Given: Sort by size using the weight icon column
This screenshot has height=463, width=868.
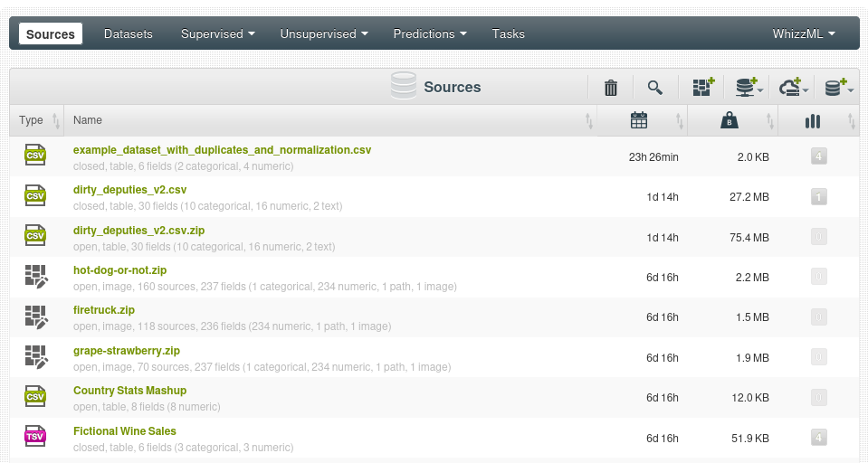Looking at the screenshot, I should click(x=729, y=121).
